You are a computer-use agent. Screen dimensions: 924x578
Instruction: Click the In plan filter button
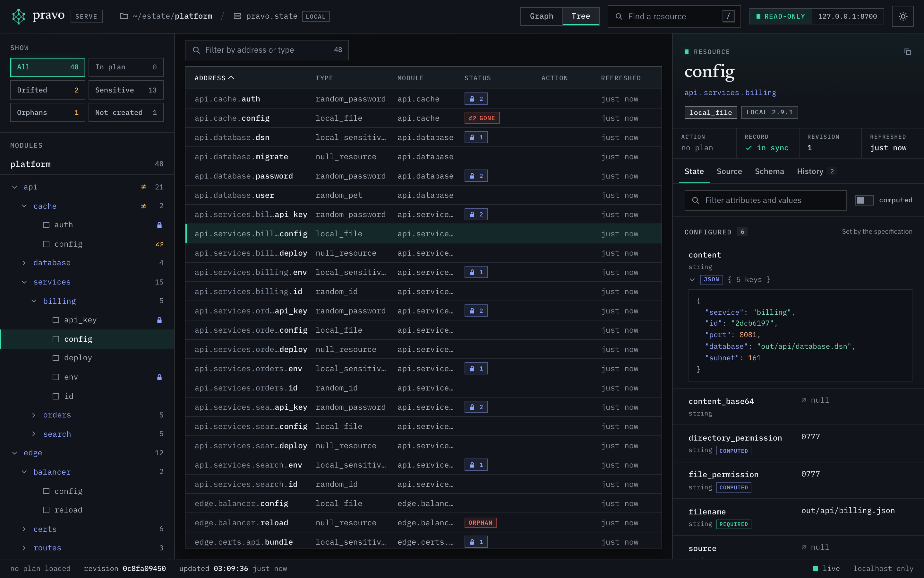pos(126,67)
